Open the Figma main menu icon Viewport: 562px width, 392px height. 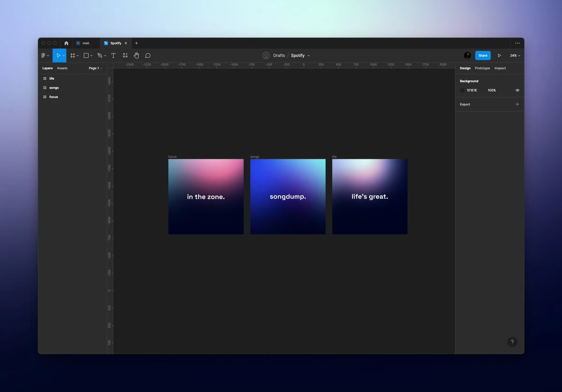click(x=44, y=55)
